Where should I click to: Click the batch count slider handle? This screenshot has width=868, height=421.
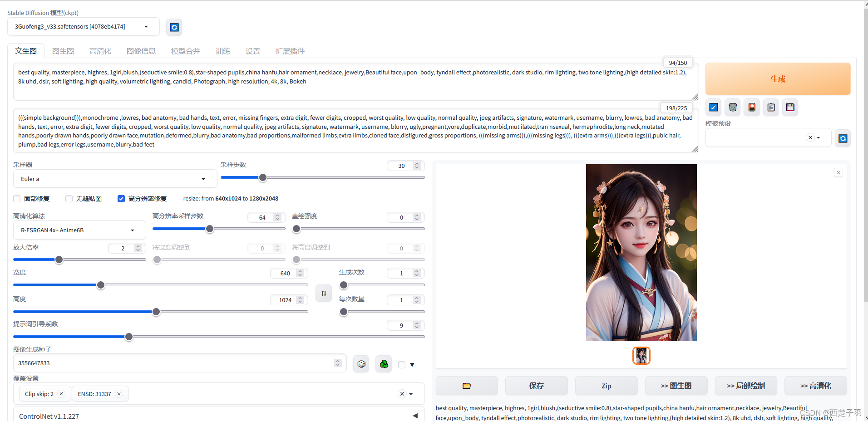(x=344, y=285)
